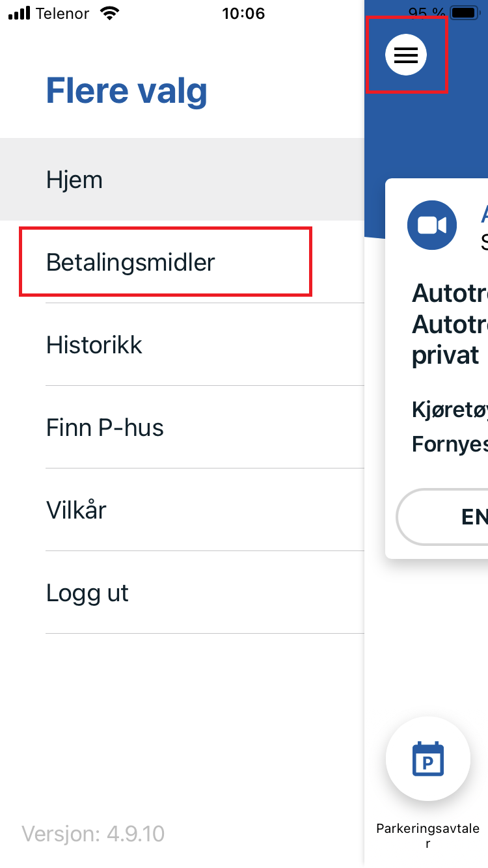Tap the cellular signal bars icon
488x868 pixels.
19,13
